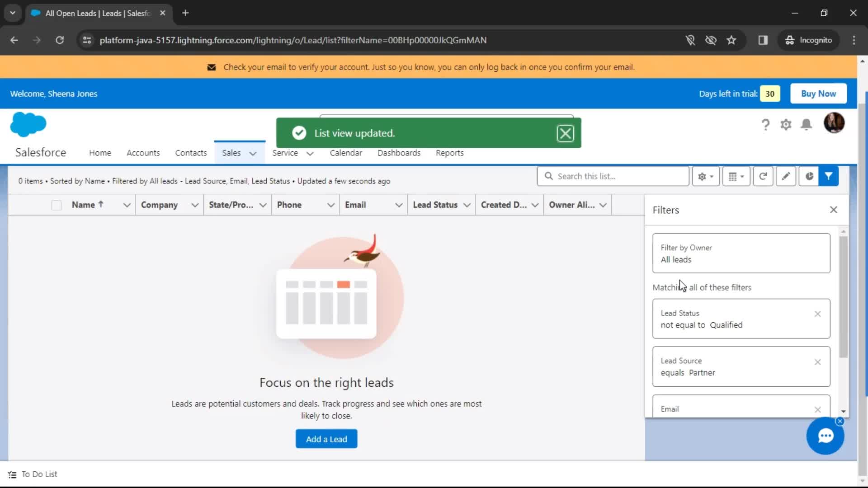
Task: Go to the Home tab
Action: click(100, 153)
